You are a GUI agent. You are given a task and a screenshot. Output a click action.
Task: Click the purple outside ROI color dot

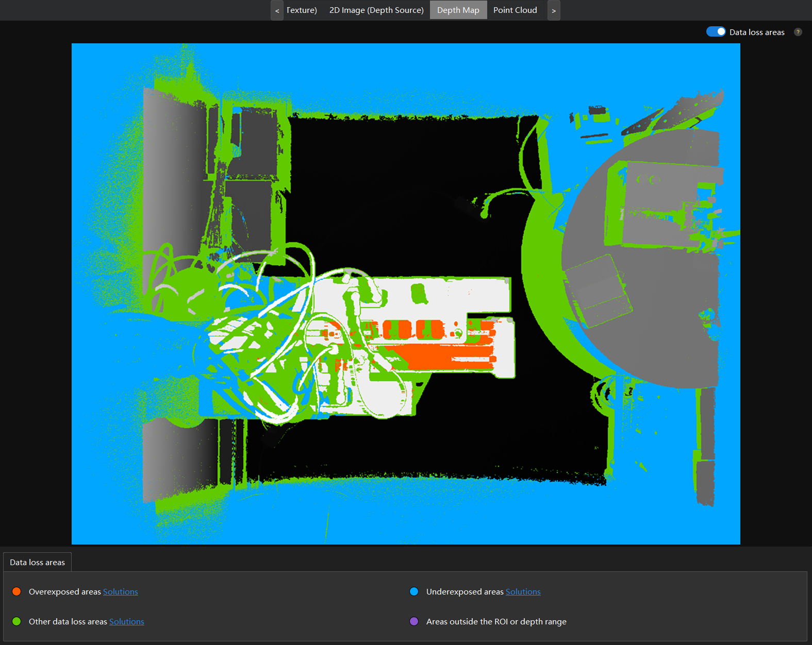tap(414, 621)
